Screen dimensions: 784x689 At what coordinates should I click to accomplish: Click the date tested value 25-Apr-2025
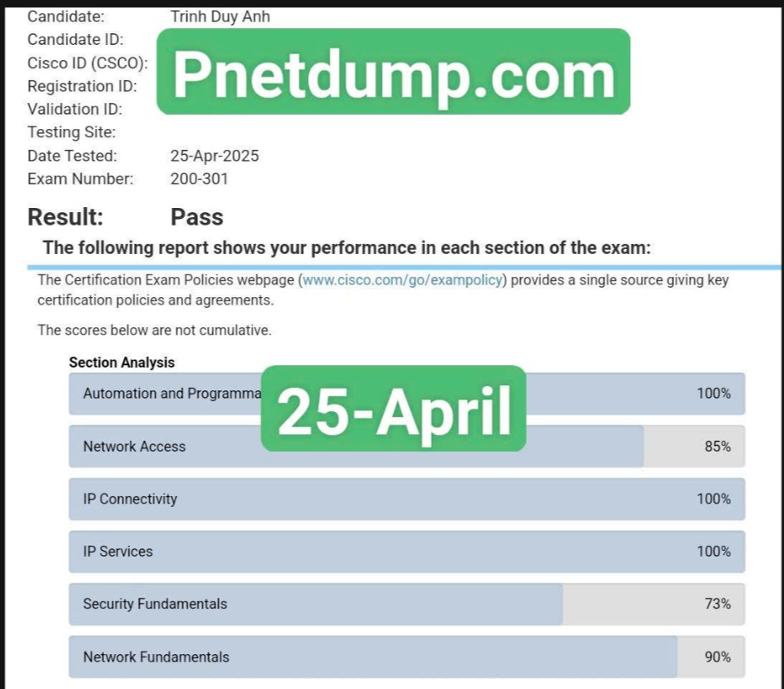click(x=215, y=156)
